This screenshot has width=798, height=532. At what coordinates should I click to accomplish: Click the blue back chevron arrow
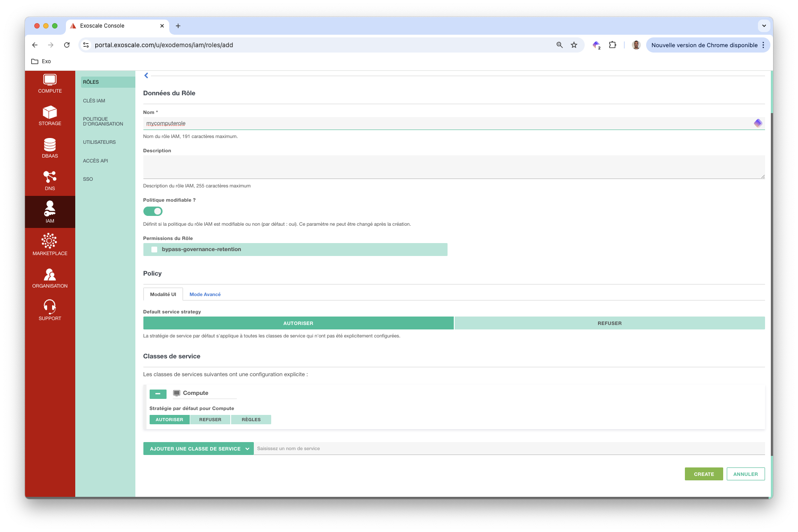(146, 76)
